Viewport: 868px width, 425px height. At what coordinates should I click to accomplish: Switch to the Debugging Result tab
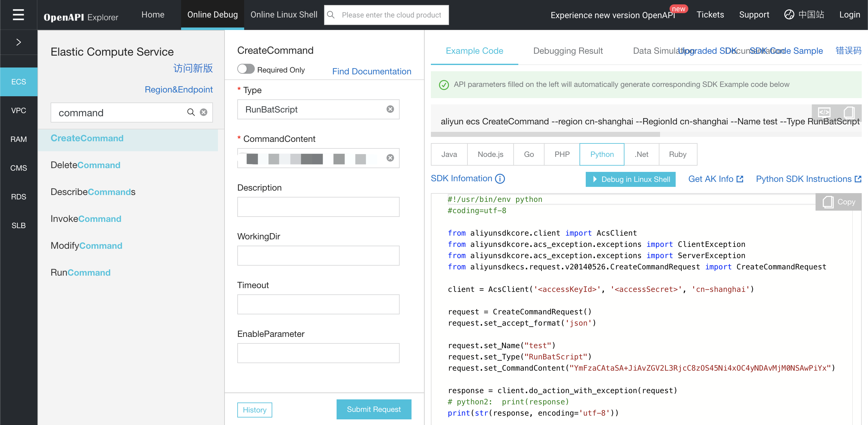click(568, 51)
